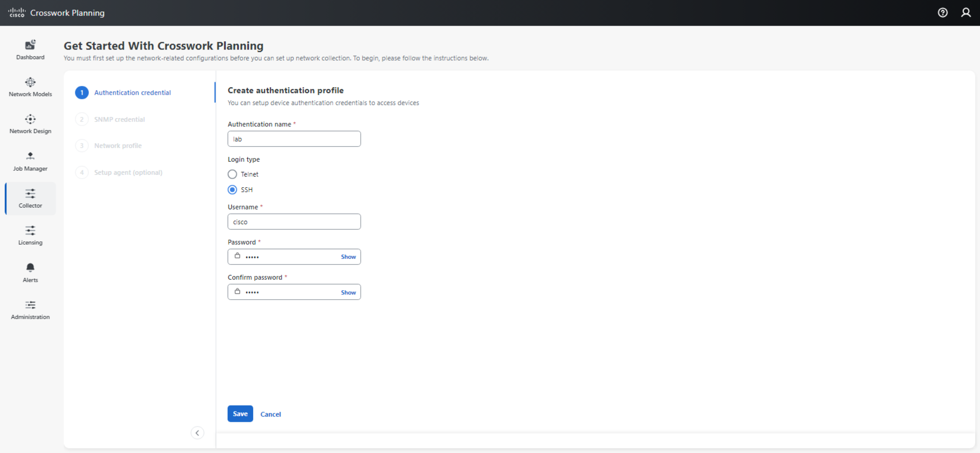This screenshot has height=453, width=980.
Task: Go to step 1 Authentication credential
Action: coord(123,92)
